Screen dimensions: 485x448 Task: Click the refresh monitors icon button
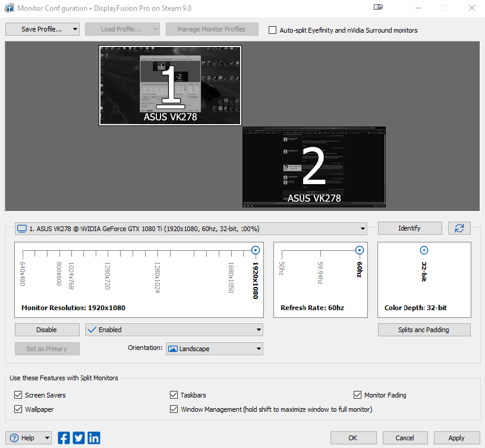pos(458,228)
